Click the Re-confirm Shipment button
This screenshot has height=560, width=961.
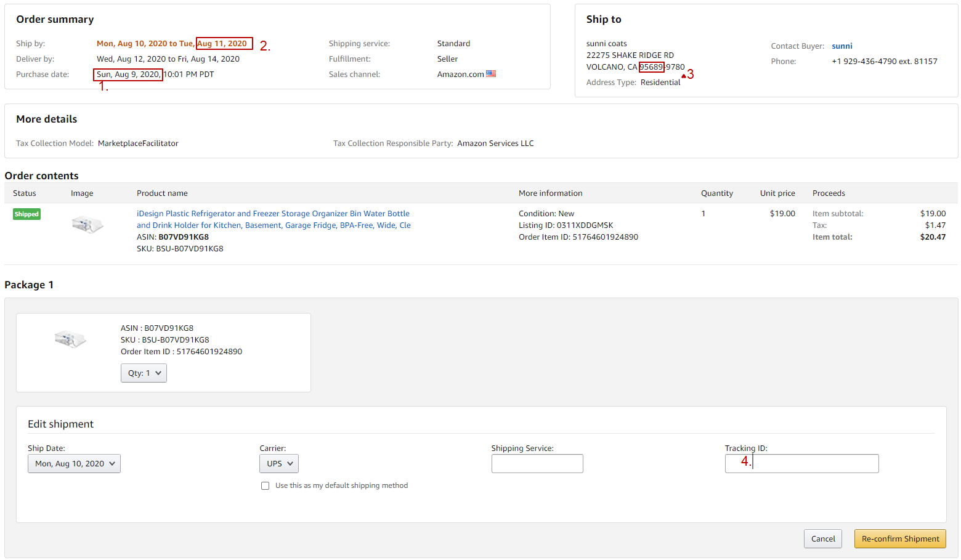(x=900, y=539)
